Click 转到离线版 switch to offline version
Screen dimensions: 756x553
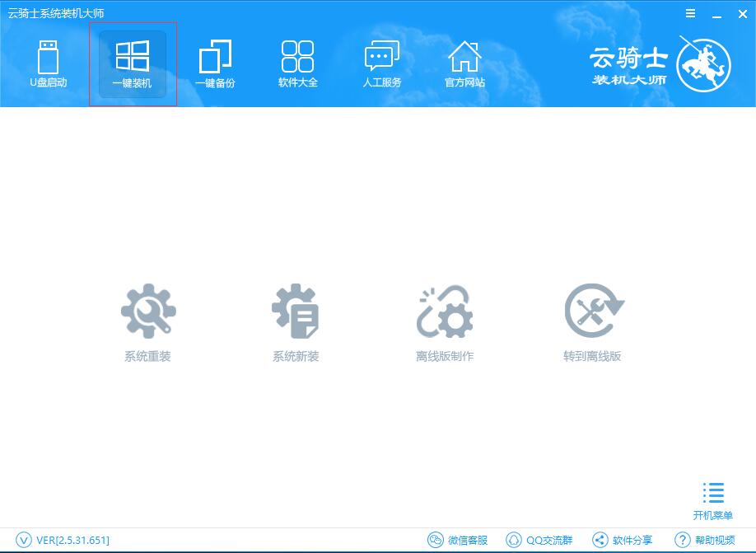pos(593,322)
